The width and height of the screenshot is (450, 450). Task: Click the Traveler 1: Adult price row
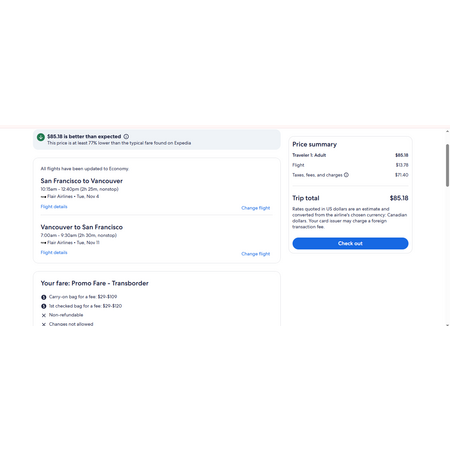350,155
